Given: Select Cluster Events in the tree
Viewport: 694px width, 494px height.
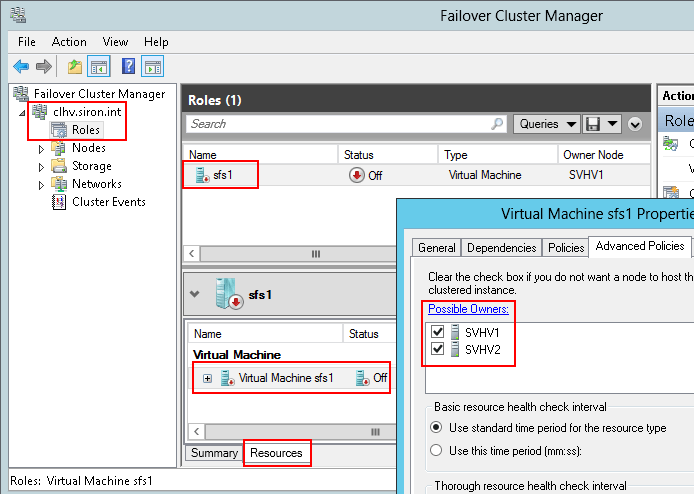Looking at the screenshot, I should pos(109,202).
